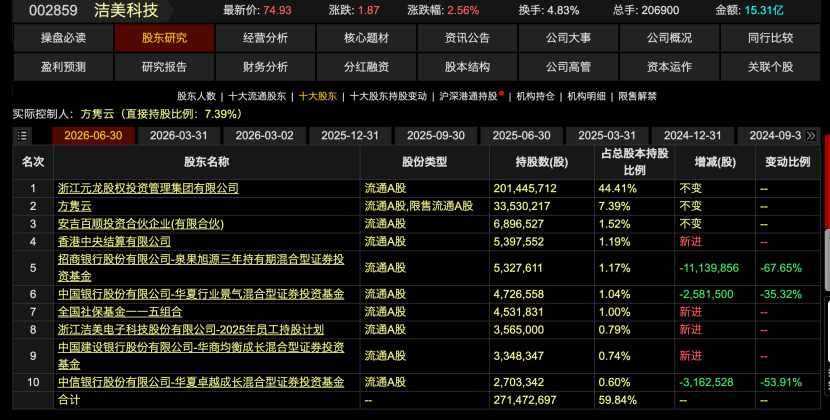Open the 资本运作 tab
This screenshot has width=830, height=420.
pyautogui.click(x=669, y=67)
